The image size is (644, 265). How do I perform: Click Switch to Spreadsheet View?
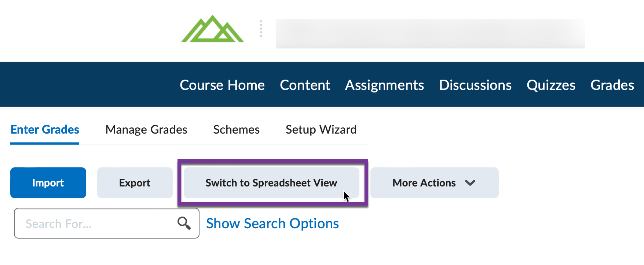tap(271, 182)
